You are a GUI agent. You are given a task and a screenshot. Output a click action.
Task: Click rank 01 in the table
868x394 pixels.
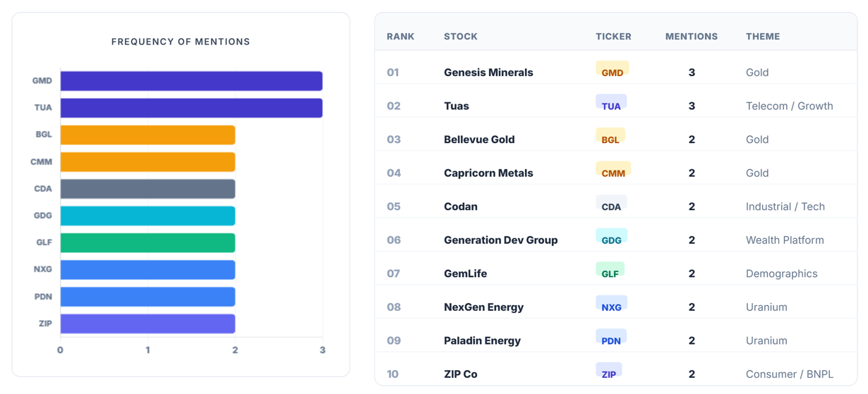393,73
